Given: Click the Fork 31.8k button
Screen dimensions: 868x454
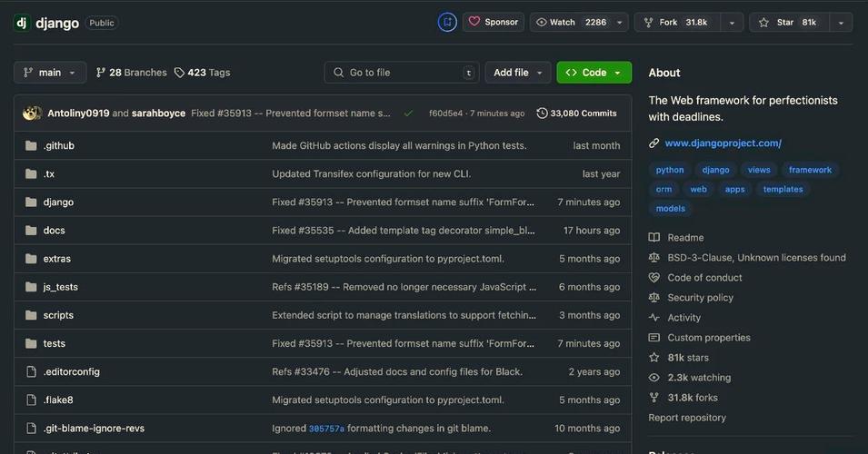Looking at the screenshot, I should [x=677, y=22].
